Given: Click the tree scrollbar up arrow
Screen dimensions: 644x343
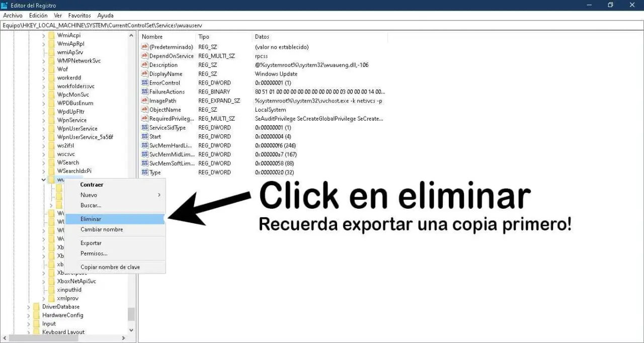Looking at the screenshot, I should click(x=131, y=36).
